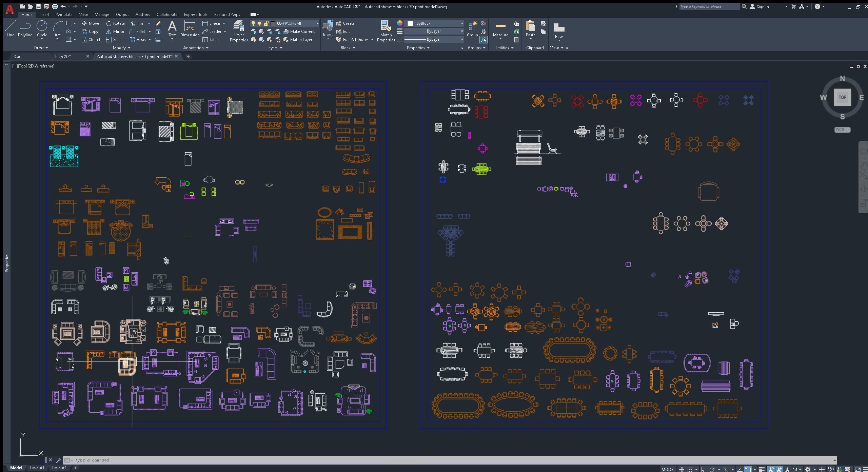Click the Offset tool icon
This screenshot has height=472, width=868.
click(158, 40)
